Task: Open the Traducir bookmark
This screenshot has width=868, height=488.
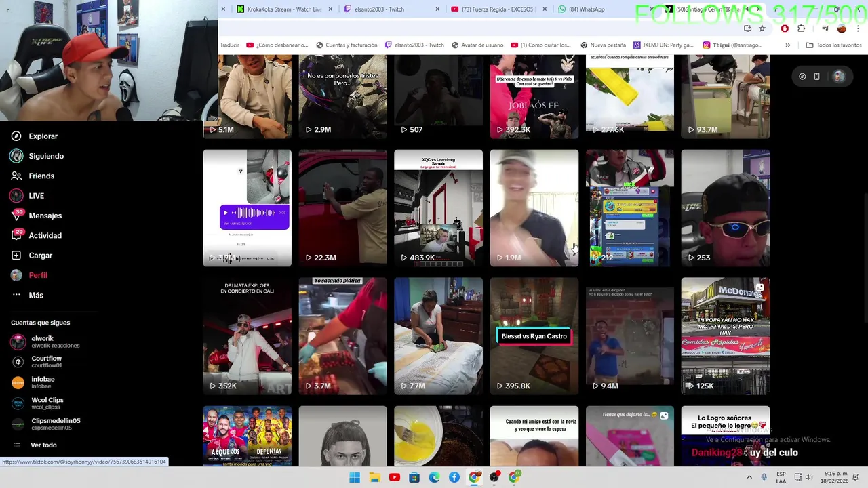Action: pos(229,45)
